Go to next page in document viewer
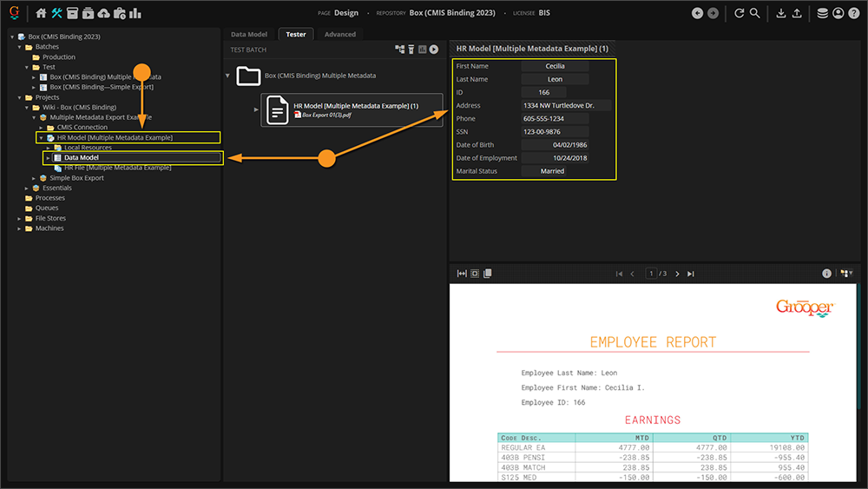 (677, 274)
